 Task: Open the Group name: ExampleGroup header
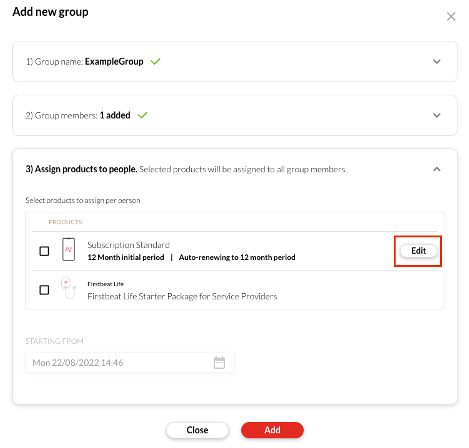coord(235,62)
